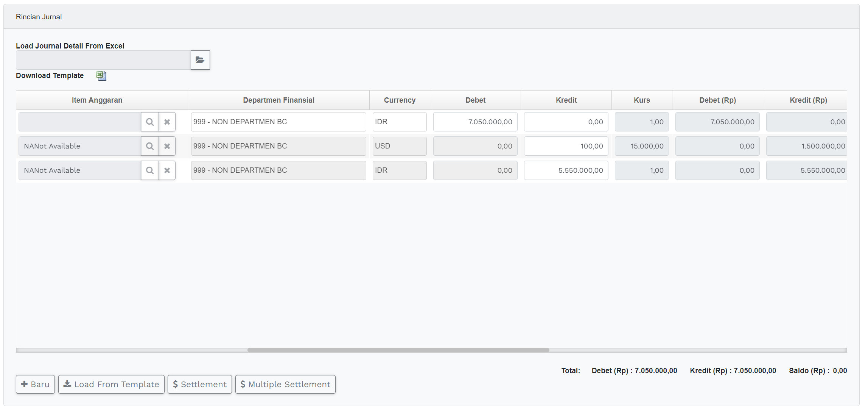
Task: Click the Excel Download Template icon
Action: (x=101, y=76)
